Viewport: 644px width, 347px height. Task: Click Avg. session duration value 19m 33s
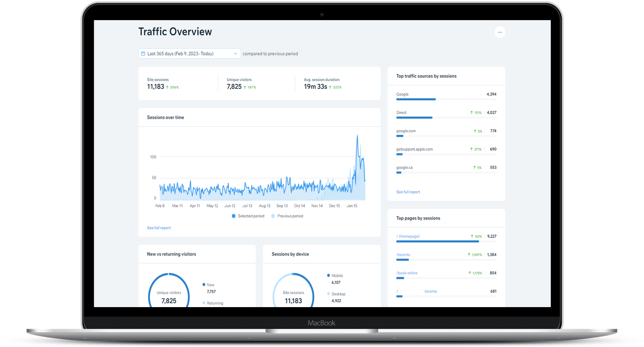316,87
